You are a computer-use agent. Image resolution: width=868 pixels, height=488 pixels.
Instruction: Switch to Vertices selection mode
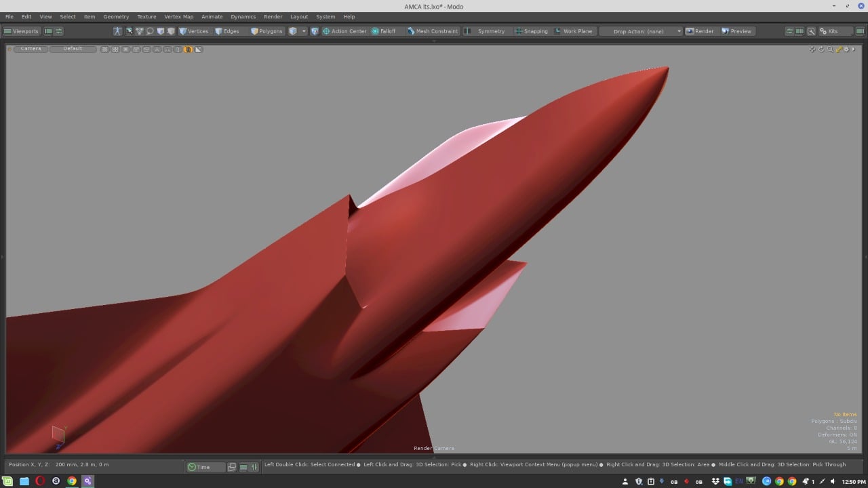click(194, 31)
